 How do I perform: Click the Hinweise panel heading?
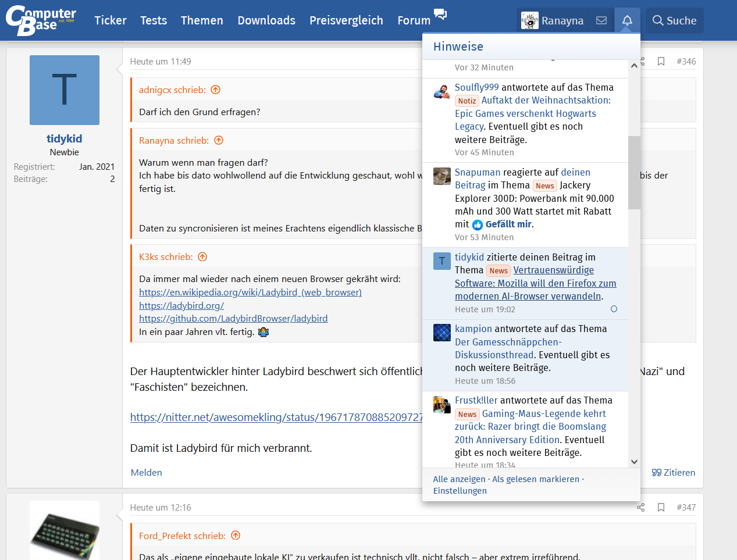coord(458,47)
